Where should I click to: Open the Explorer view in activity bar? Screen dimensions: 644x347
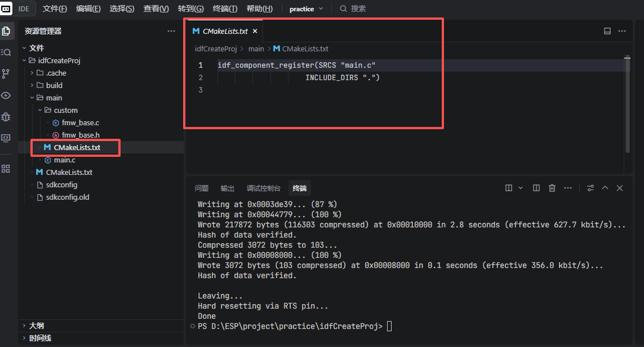point(6,31)
